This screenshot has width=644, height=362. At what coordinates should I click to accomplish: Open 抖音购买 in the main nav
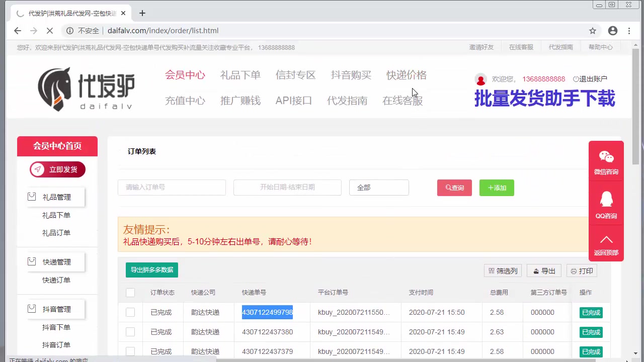[x=351, y=75]
